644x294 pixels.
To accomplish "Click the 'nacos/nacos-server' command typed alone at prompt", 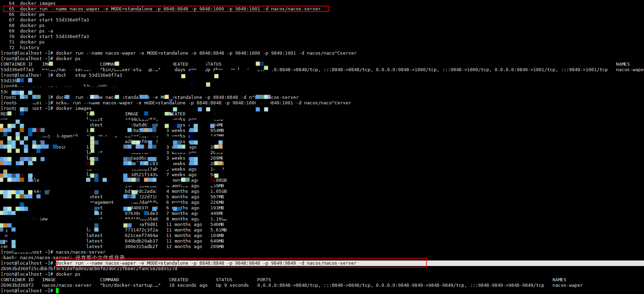I will click(80, 252).
